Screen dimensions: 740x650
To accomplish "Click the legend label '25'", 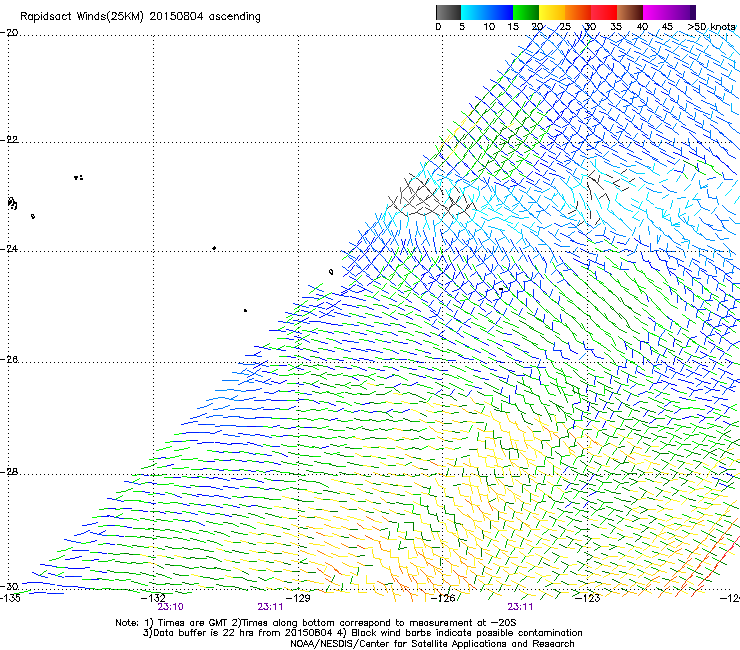I will tap(565, 27).
